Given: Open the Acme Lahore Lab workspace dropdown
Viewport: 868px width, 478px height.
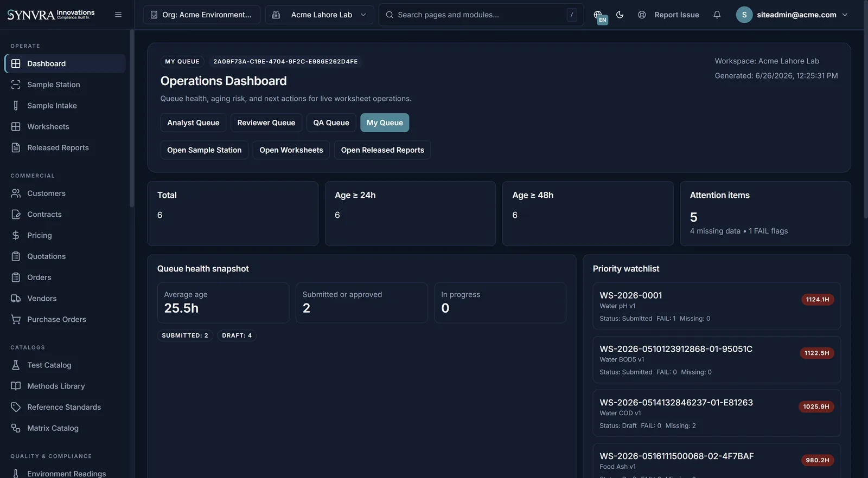Looking at the screenshot, I should pos(320,15).
